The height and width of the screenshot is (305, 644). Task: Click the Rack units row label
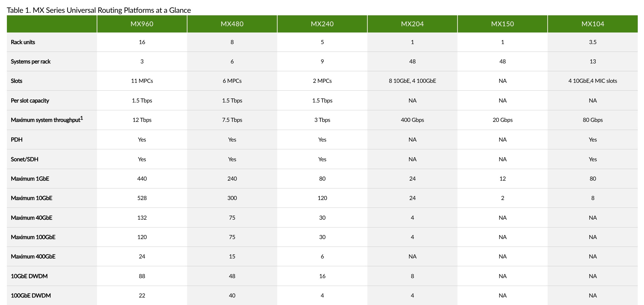[x=23, y=42]
